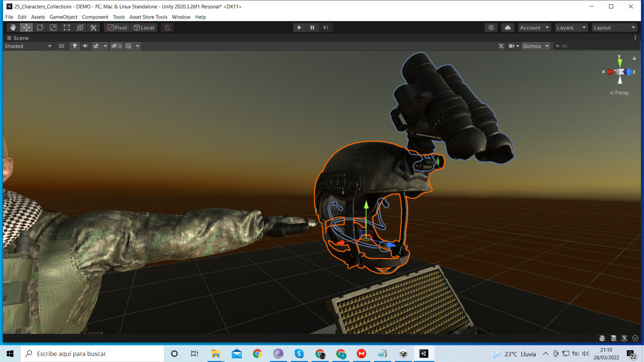Step one frame forward
Screen dimensions: 644x362
pos(326,28)
